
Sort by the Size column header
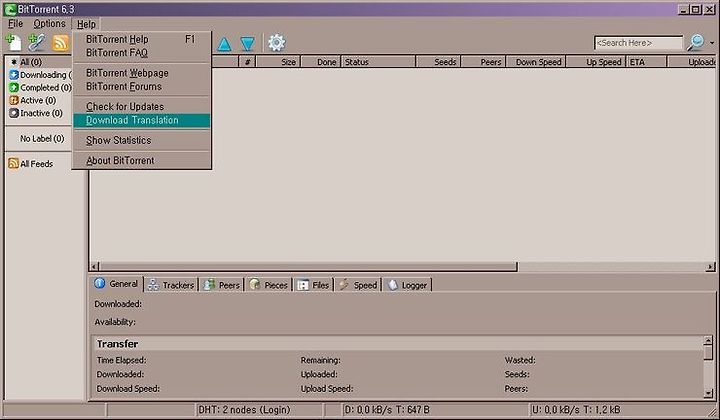(278, 62)
